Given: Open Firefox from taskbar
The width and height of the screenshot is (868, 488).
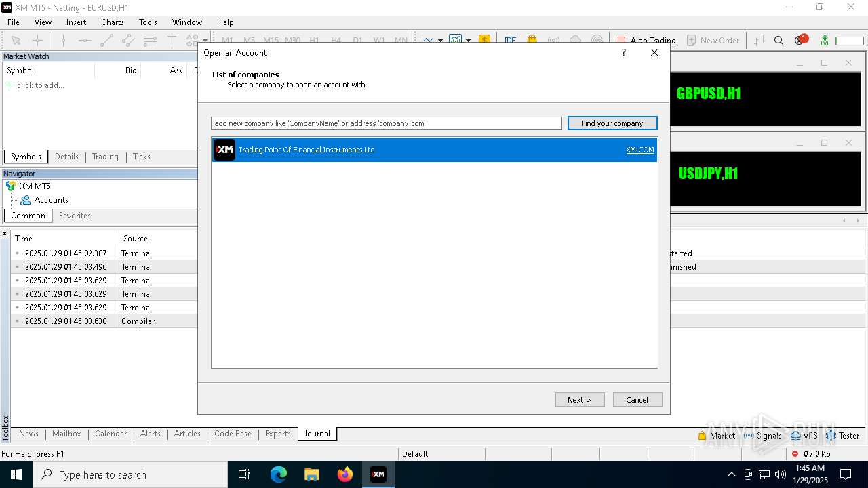Looking at the screenshot, I should coord(345,474).
